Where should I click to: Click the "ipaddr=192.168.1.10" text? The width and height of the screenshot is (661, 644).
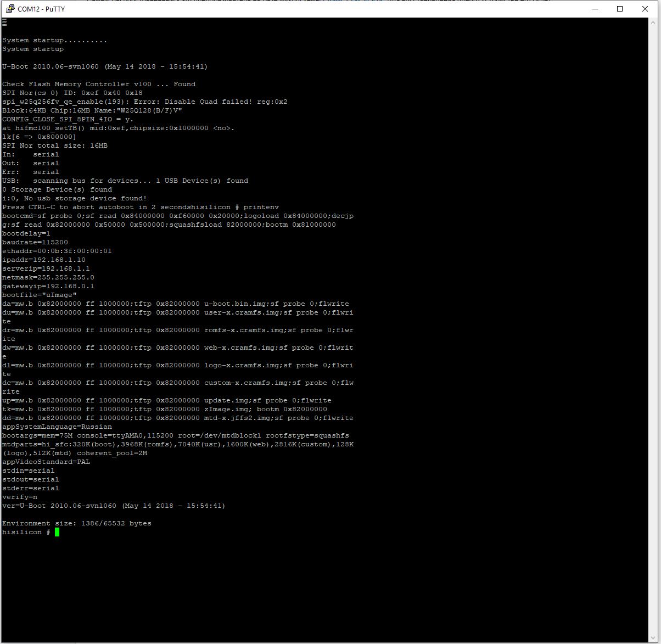click(44, 260)
